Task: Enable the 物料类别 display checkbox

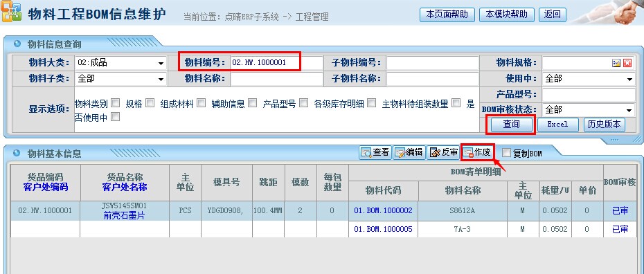Action: [x=116, y=103]
